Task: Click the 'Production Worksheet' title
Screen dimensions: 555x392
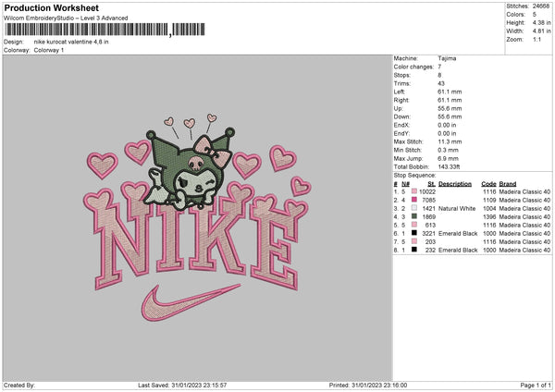Action: 51,7
